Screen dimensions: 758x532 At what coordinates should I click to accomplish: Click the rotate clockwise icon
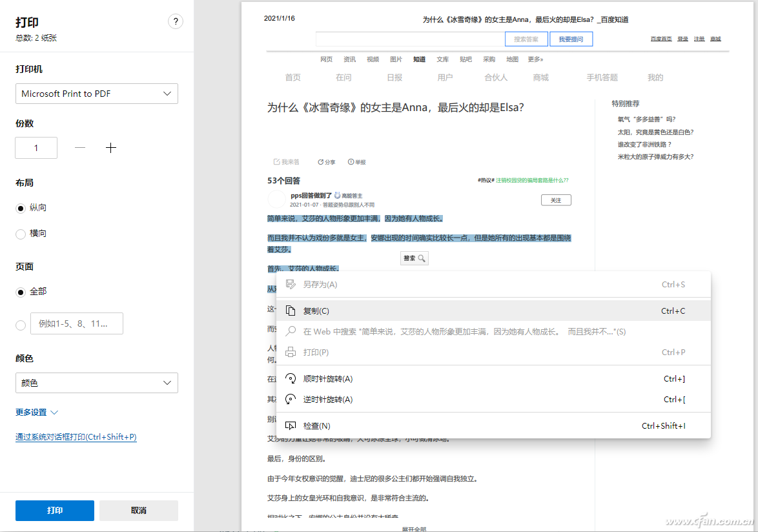pos(291,378)
